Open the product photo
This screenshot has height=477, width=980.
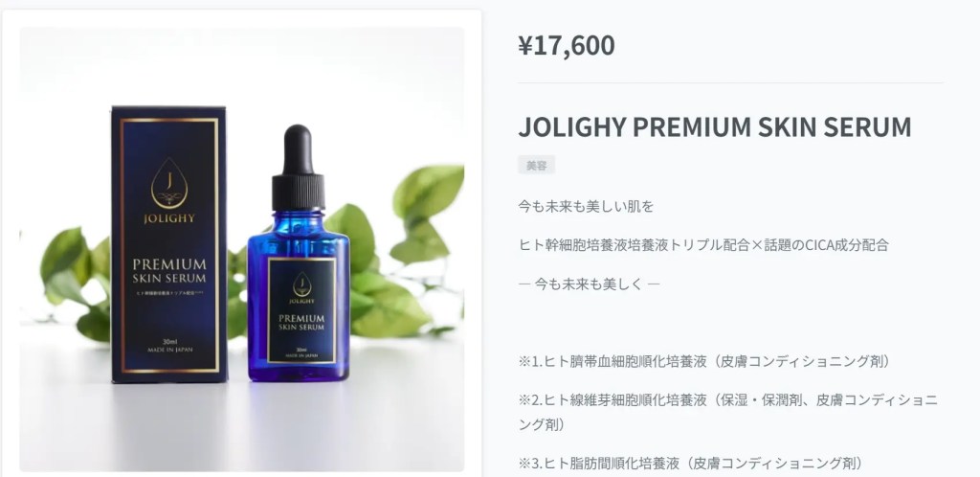point(242,249)
